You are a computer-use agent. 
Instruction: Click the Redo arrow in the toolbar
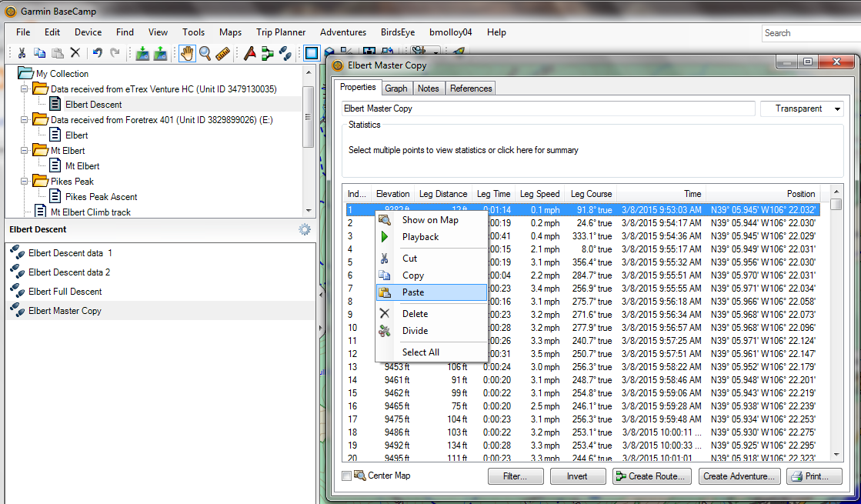click(x=115, y=52)
